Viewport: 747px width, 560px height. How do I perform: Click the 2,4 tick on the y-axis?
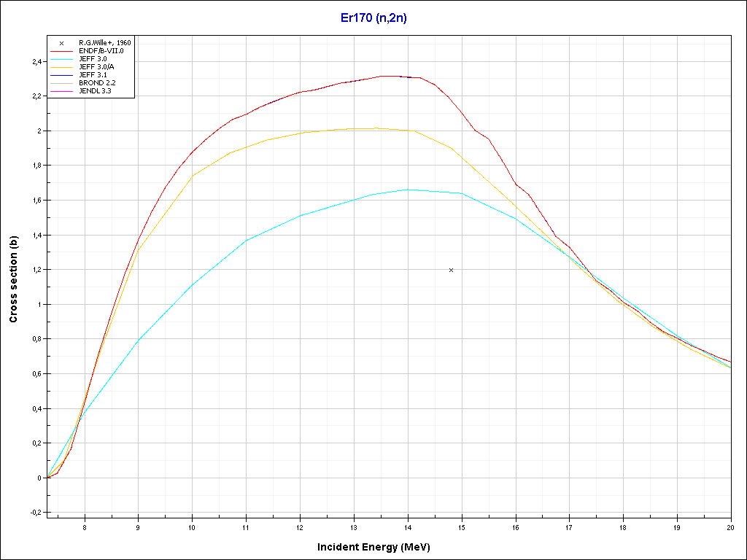point(36,62)
